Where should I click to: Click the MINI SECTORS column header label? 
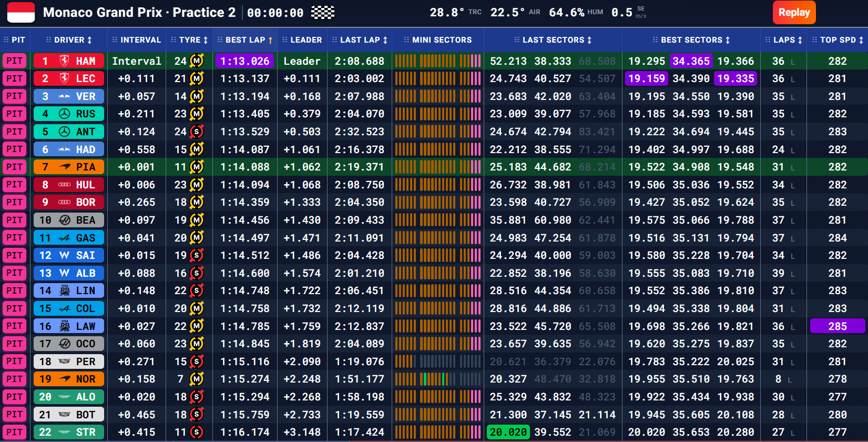pyautogui.click(x=442, y=40)
